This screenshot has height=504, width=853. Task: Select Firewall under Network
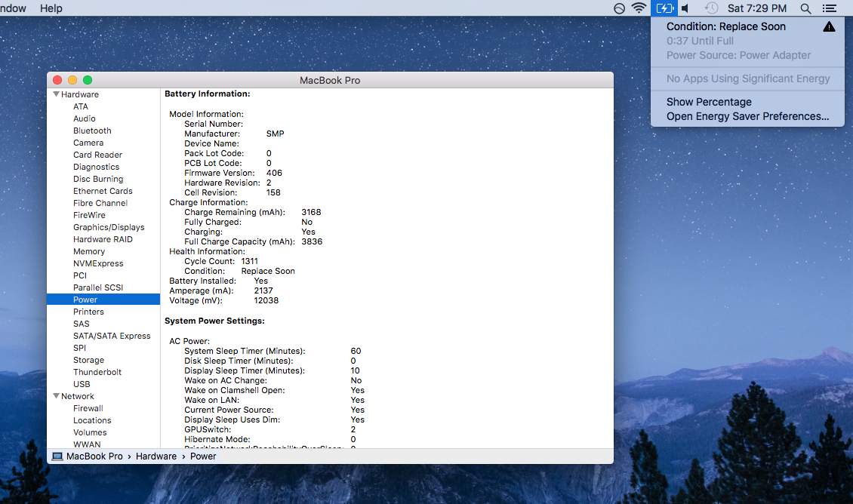pyautogui.click(x=88, y=408)
